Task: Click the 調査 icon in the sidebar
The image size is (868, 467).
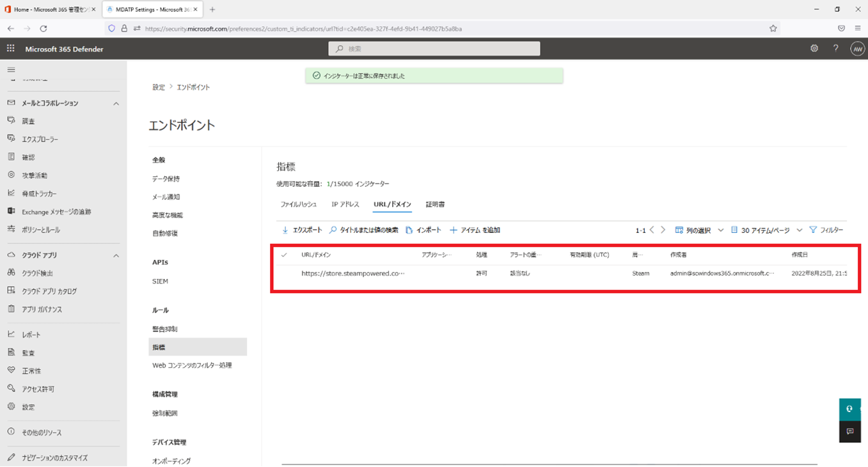Action: [x=11, y=120]
